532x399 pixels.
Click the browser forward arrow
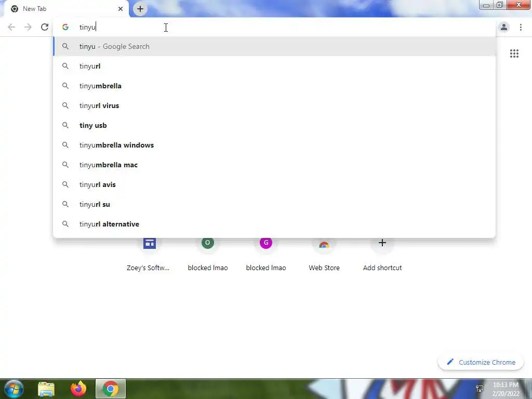click(x=28, y=27)
